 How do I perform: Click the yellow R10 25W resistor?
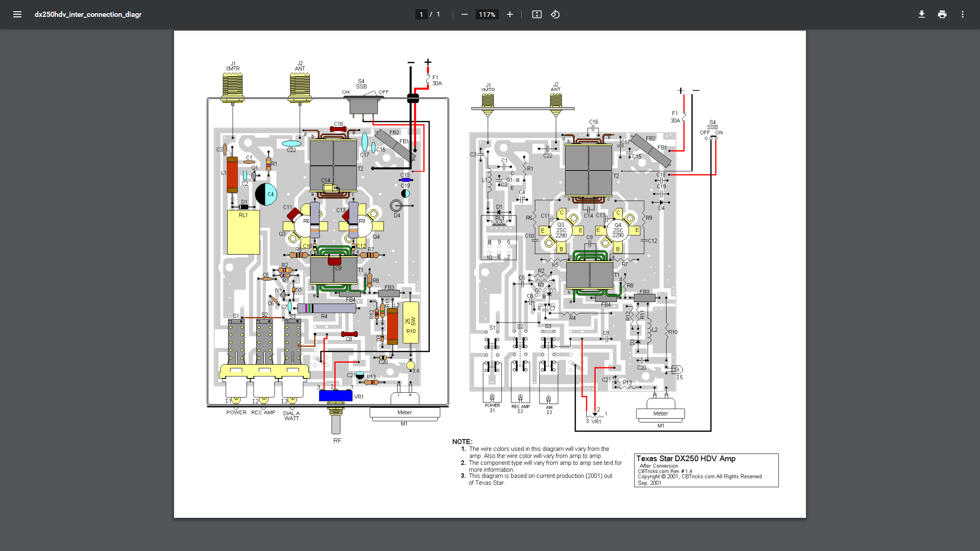[x=410, y=322]
